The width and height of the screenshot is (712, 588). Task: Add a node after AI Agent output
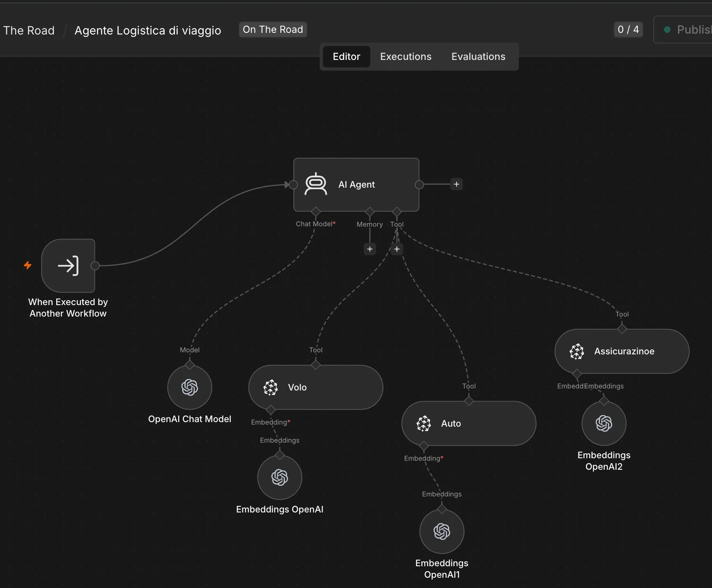456,184
